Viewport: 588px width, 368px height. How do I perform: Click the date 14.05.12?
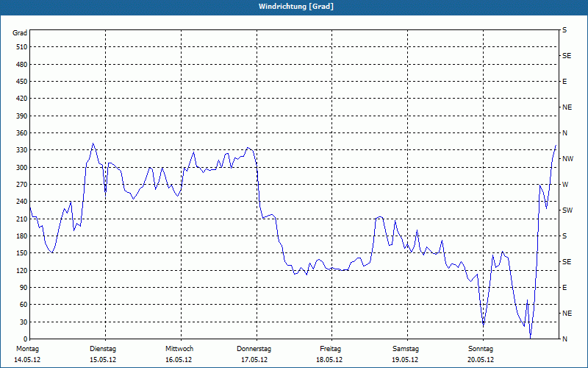point(27,360)
